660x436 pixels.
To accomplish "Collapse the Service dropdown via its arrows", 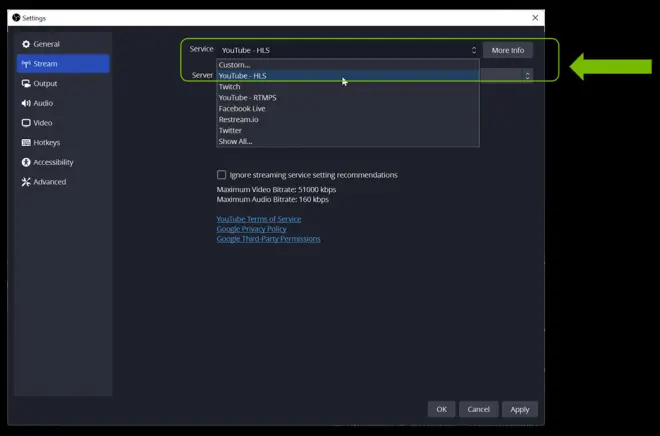I will tap(474, 50).
